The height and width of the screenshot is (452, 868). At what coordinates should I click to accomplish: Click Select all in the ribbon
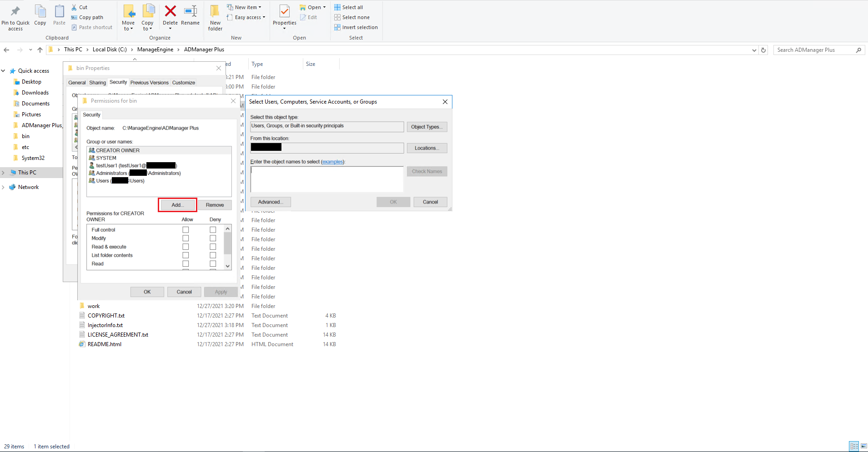pyautogui.click(x=349, y=7)
